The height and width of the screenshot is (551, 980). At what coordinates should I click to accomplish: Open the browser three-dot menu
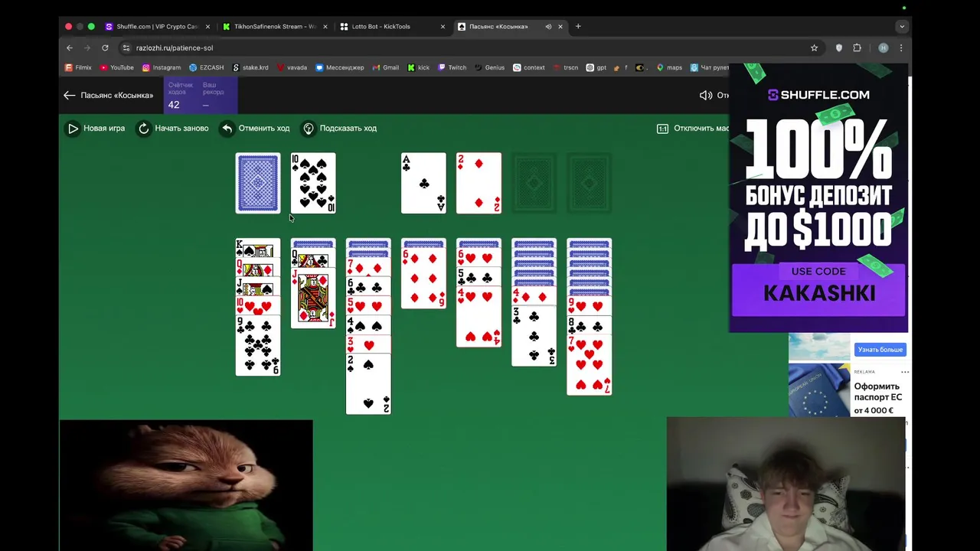pyautogui.click(x=901, y=47)
